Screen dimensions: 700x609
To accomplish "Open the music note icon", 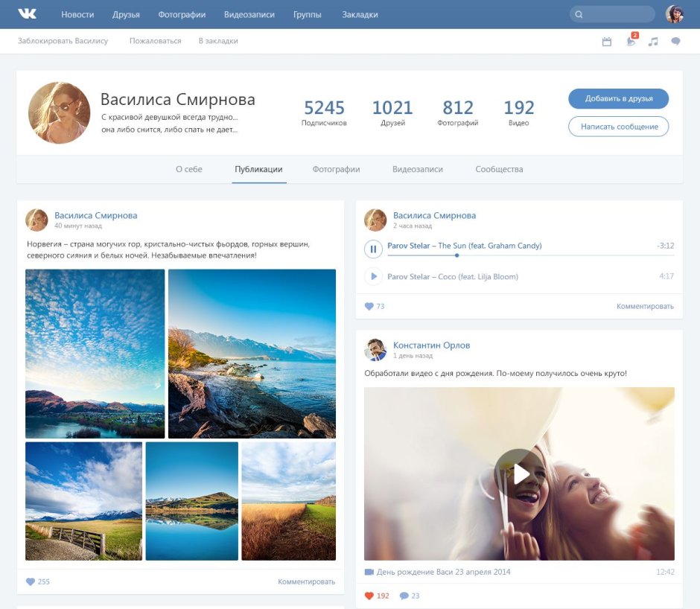I will 653,42.
